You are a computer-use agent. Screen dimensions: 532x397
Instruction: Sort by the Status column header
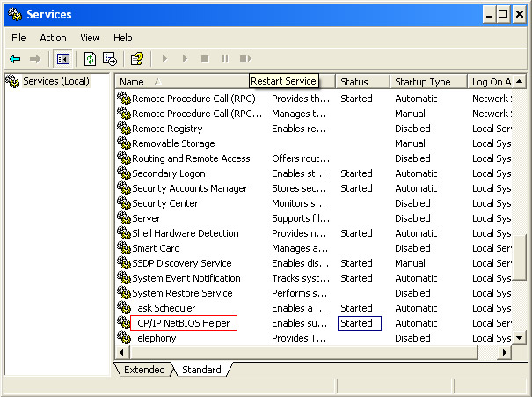361,82
